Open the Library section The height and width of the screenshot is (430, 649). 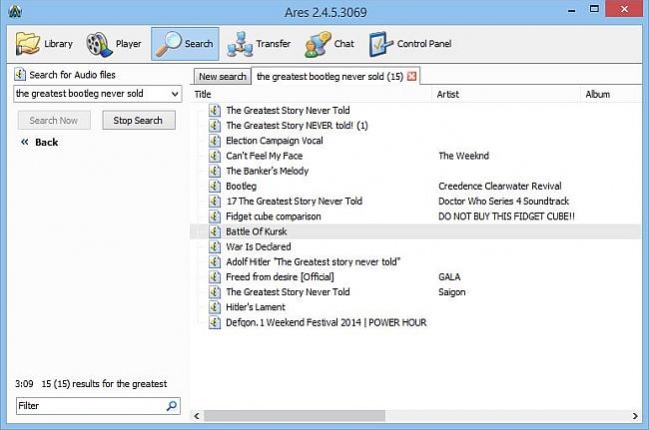point(44,44)
